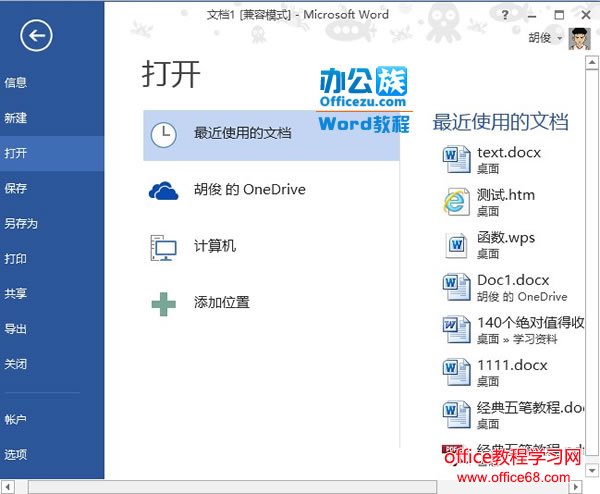
Task: Click the vertical scrollbar down arrow
Action: point(592,471)
